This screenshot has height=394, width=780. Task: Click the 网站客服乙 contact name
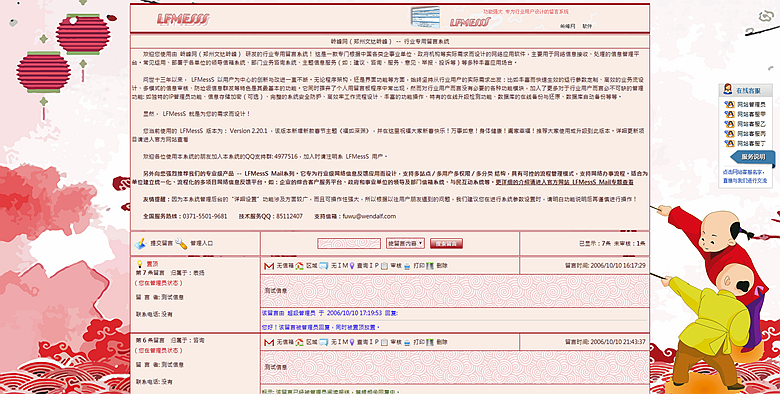pos(751,124)
